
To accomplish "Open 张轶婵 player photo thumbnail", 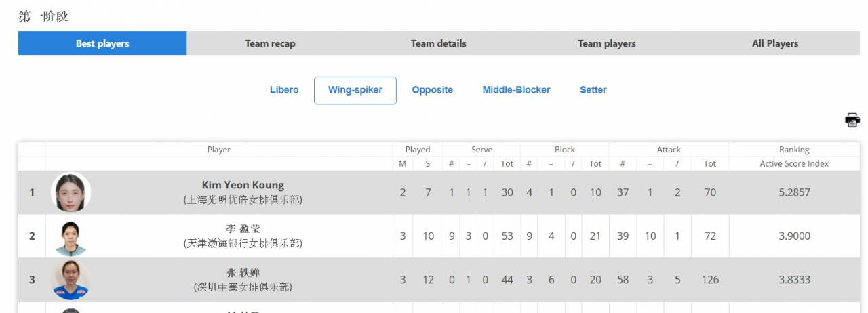I will coord(71,280).
